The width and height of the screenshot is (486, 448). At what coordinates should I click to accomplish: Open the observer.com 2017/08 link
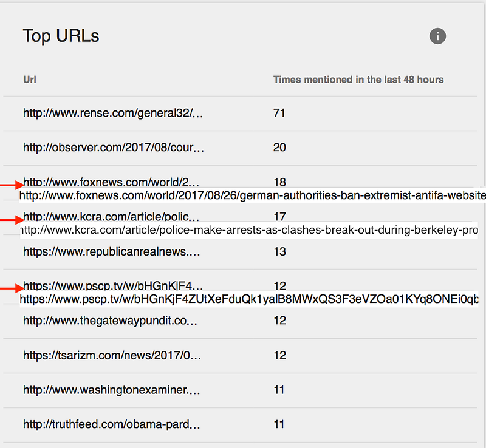(x=114, y=148)
